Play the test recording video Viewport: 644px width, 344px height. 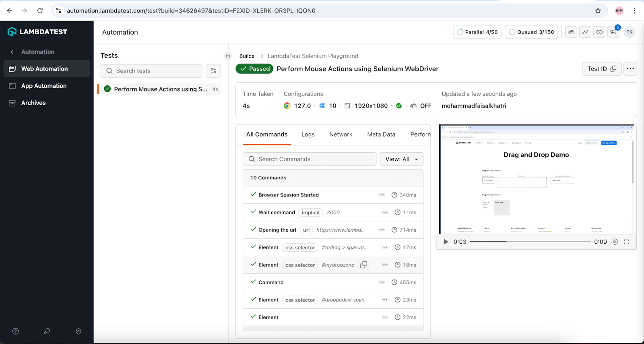tap(446, 242)
